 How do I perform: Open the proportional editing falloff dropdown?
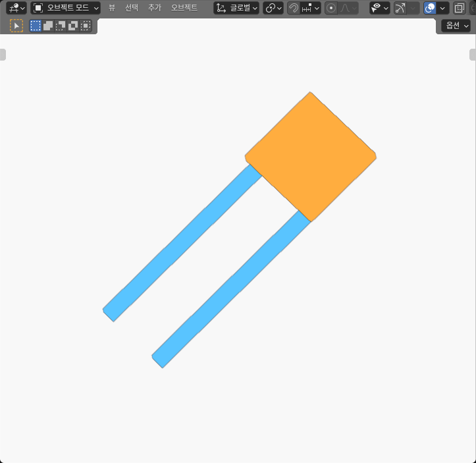point(348,8)
